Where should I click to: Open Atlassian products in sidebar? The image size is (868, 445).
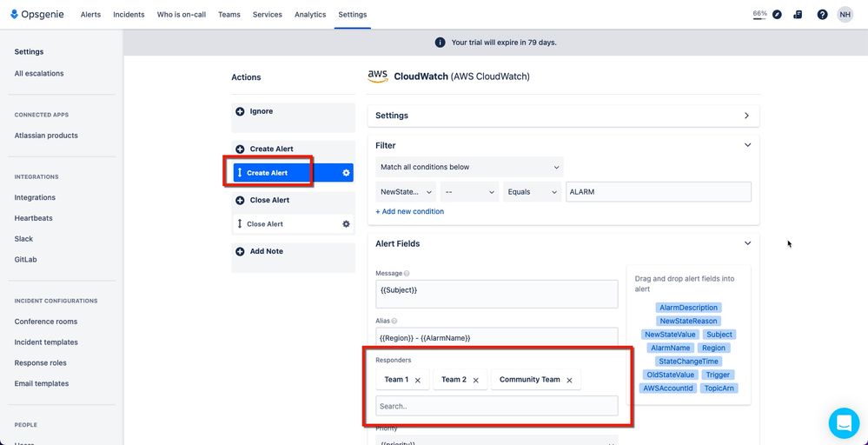pos(46,135)
